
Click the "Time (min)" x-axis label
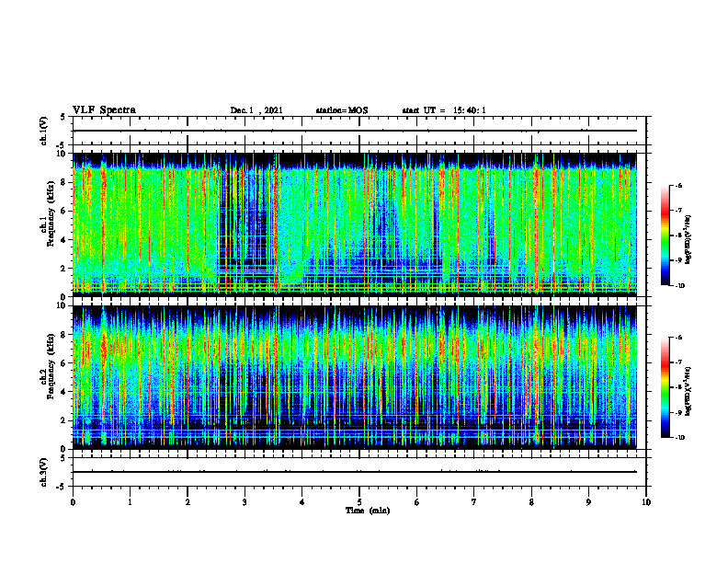(x=368, y=511)
